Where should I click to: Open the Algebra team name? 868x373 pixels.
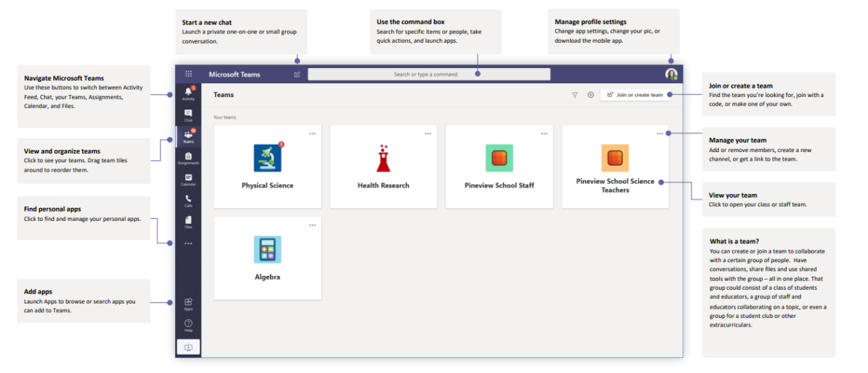[x=268, y=277]
